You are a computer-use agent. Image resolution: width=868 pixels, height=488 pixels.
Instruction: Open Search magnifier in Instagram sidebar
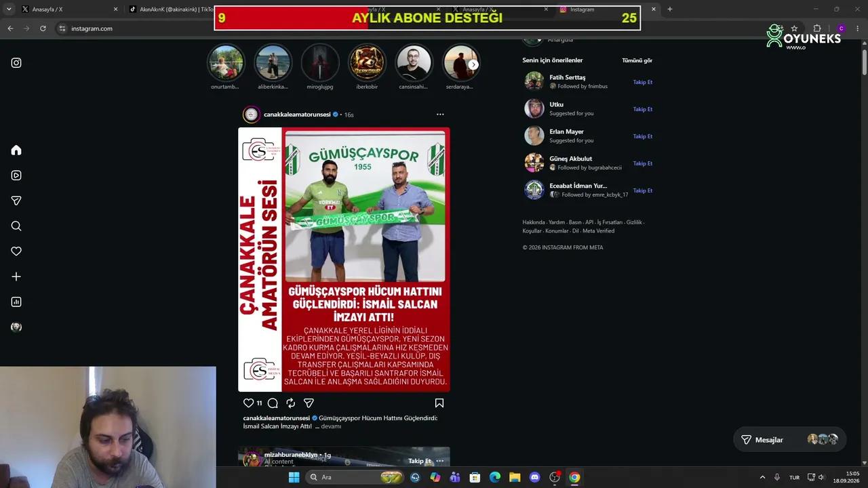(16, 226)
